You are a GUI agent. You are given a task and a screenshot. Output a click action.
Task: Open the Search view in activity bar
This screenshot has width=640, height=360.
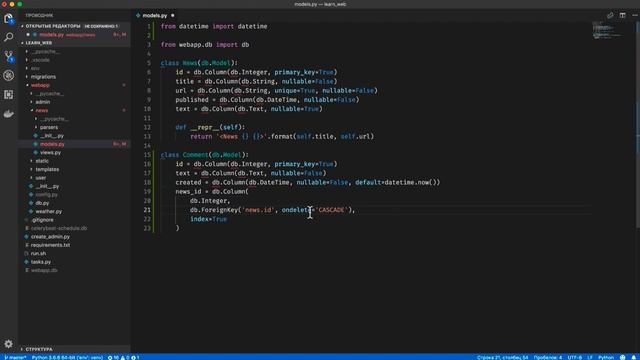[x=9, y=37]
